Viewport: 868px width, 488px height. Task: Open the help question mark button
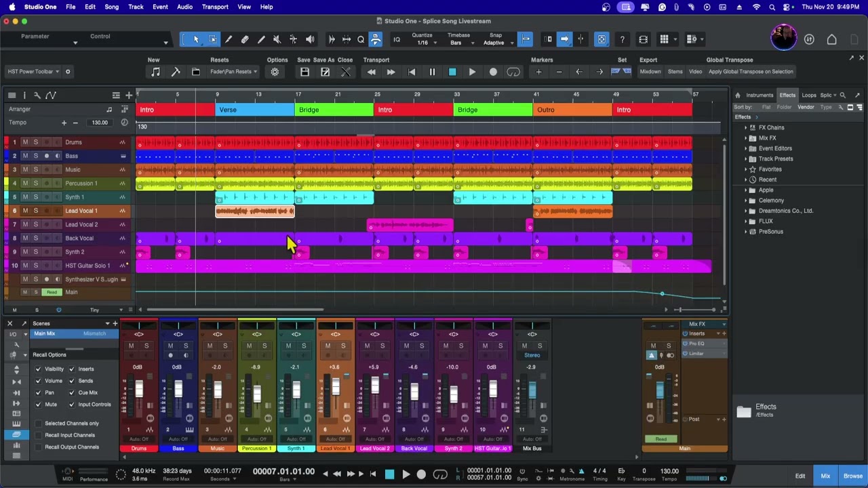(622, 39)
